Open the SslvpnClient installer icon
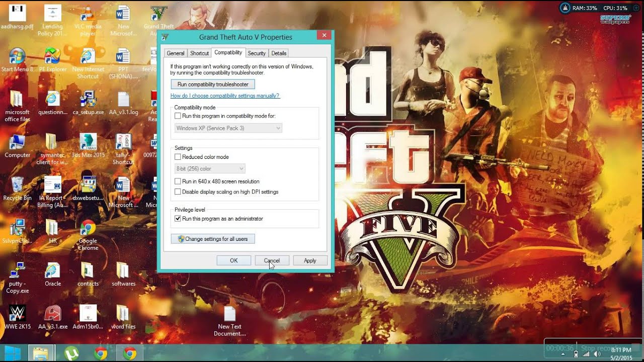The image size is (644, 362). tap(18, 231)
